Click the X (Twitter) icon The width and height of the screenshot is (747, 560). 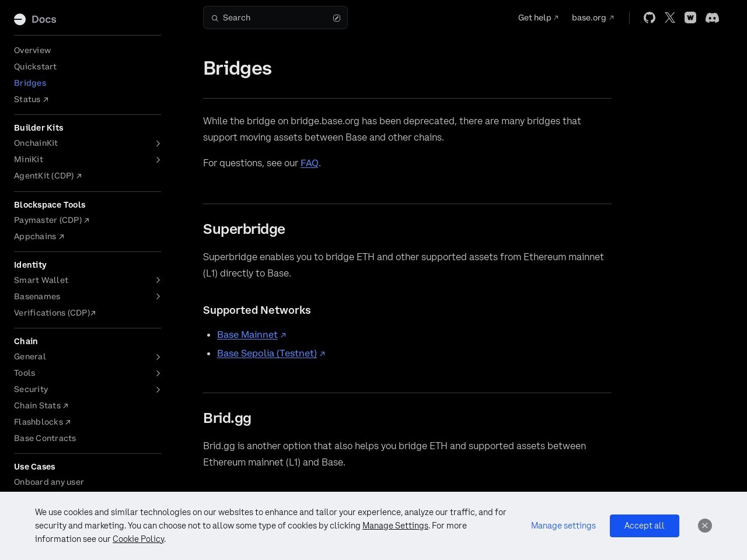pyautogui.click(x=670, y=17)
